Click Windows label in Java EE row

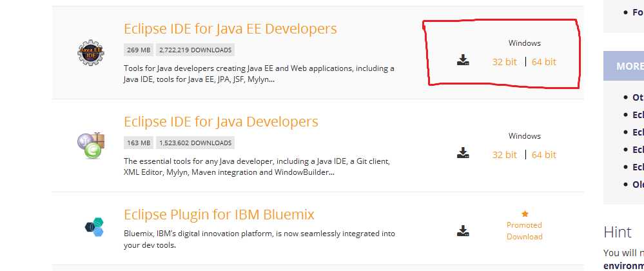coord(525,43)
